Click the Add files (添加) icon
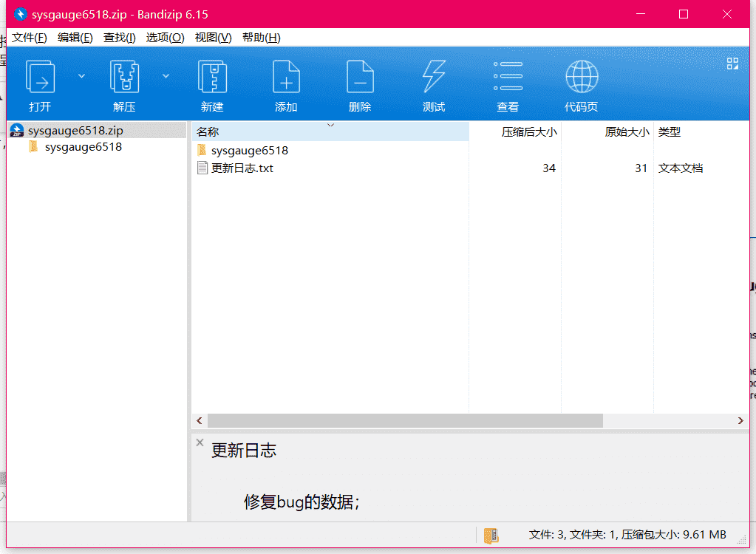Screen dimensions: 756x554 [287, 77]
